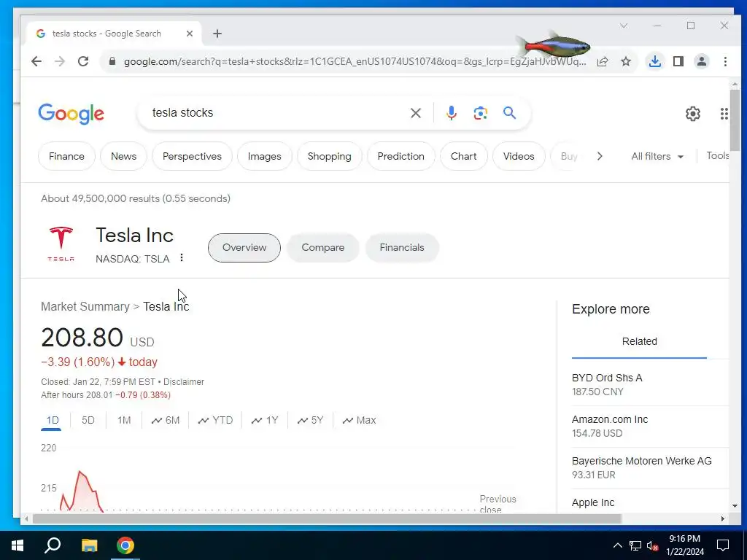This screenshot has width=747, height=560.
Task: Open the Google apps grid
Action: [724, 114]
